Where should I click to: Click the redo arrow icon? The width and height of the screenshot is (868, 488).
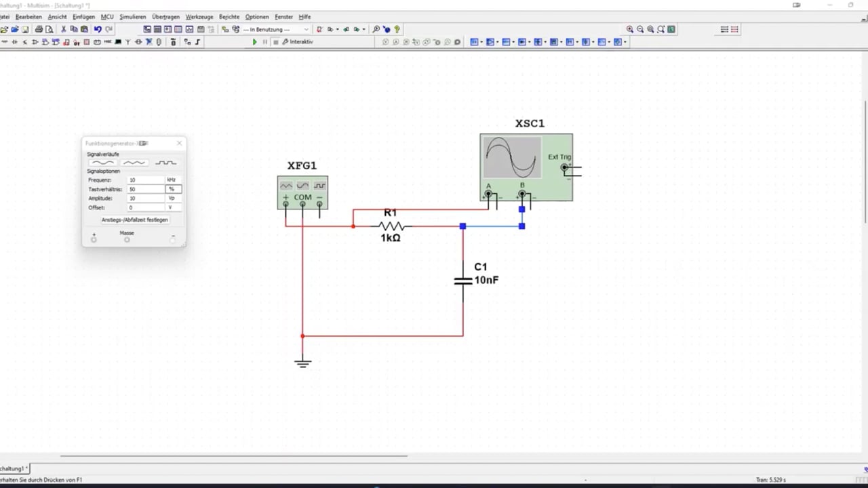pyautogui.click(x=108, y=29)
